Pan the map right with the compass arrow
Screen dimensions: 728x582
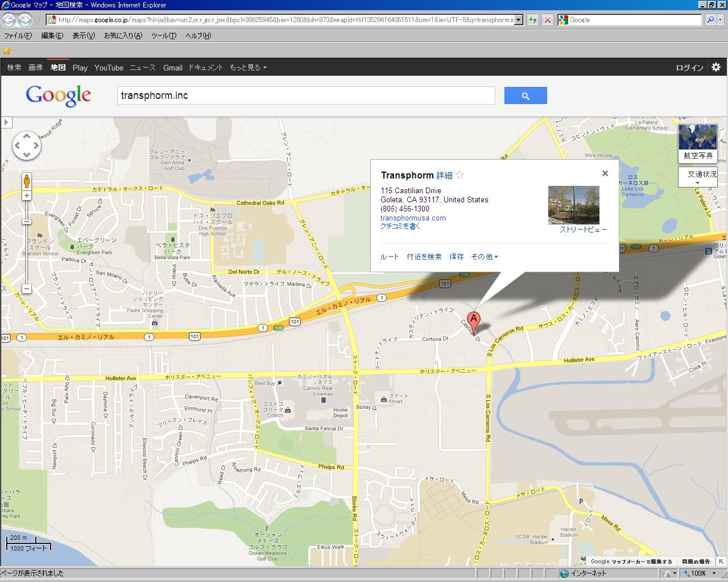click(x=36, y=146)
